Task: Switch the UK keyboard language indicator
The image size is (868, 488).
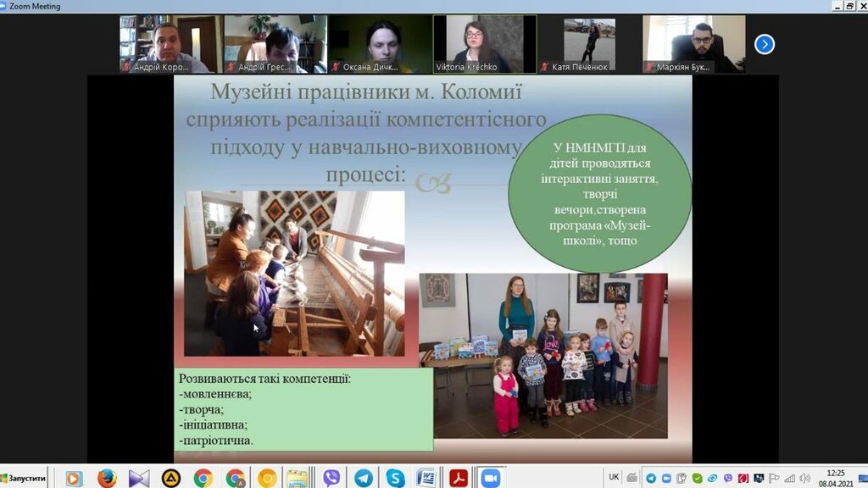Action: click(614, 477)
